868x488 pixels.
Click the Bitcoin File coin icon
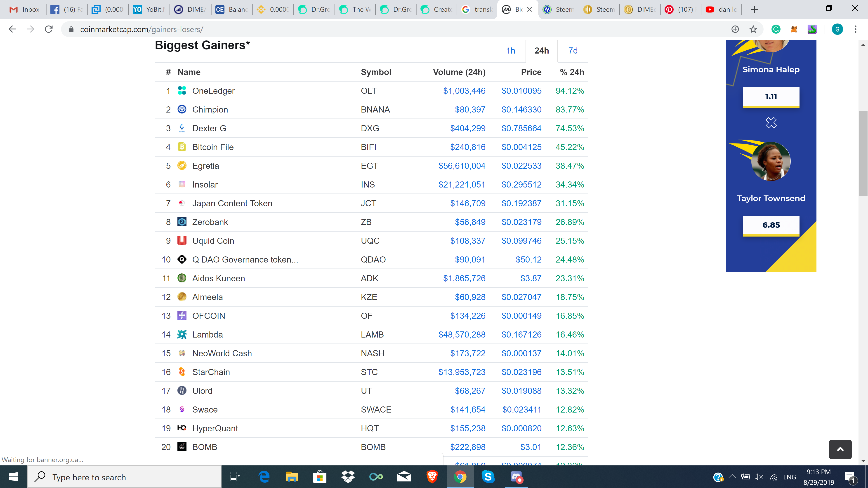click(x=182, y=146)
